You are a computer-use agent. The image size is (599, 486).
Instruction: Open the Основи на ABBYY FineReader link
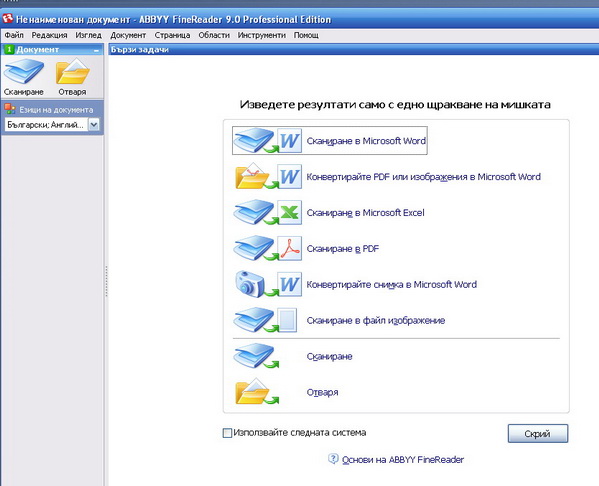pyautogui.click(x=403, y=460)
